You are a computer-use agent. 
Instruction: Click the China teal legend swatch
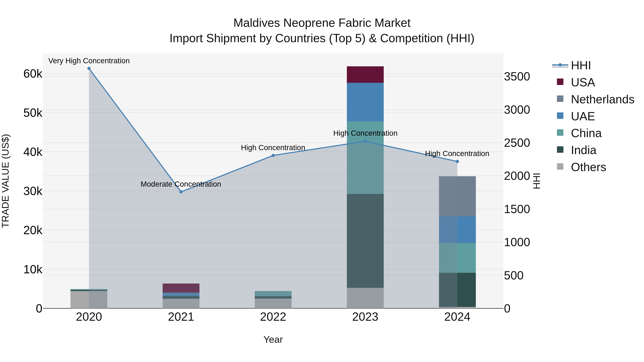pos(560,133)
